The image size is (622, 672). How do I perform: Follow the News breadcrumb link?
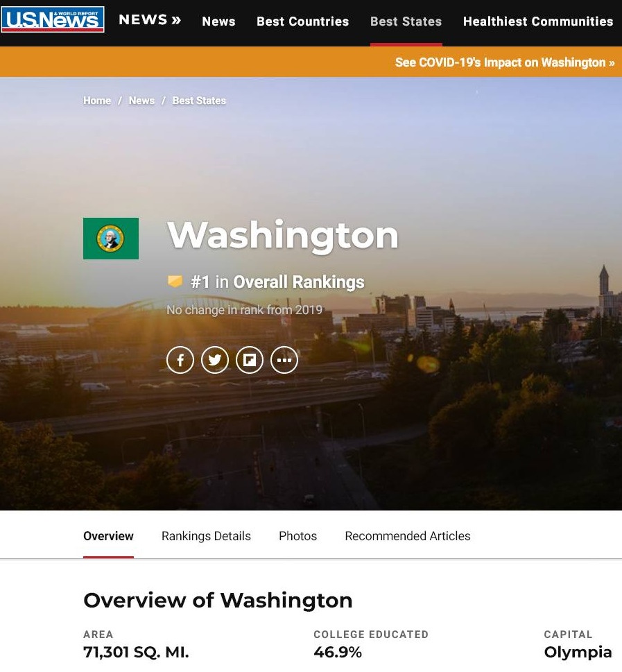tap(141, 101)
